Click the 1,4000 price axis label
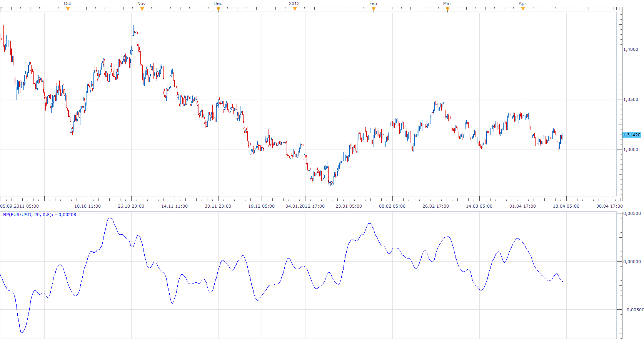This screenshot has height=339, width=644. pos(631,49)
